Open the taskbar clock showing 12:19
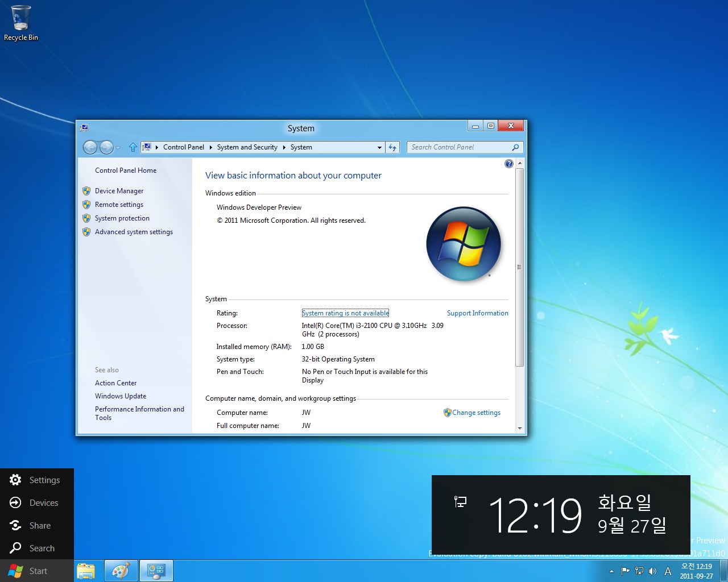728x582 pixels. tap(697, 571)
